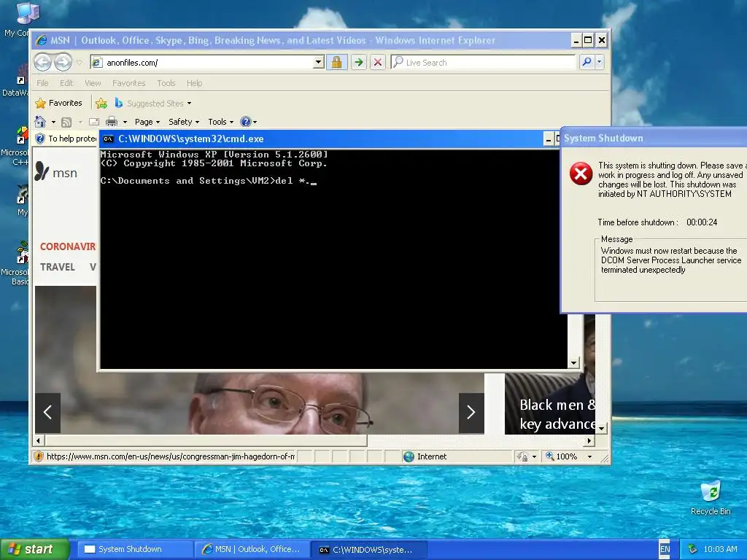Click the red Stop loading X button

377,63
